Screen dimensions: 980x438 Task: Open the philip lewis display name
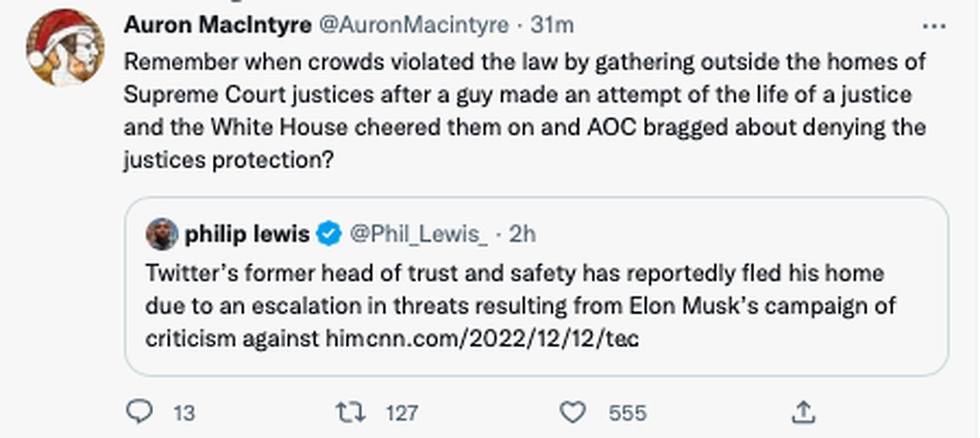[247, 234]
